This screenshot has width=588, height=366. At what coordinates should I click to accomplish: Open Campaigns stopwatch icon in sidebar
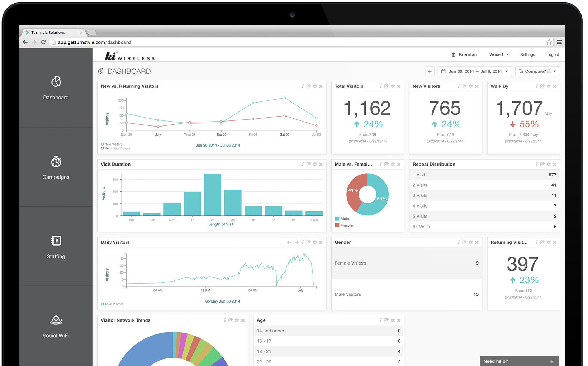point(56,162)
